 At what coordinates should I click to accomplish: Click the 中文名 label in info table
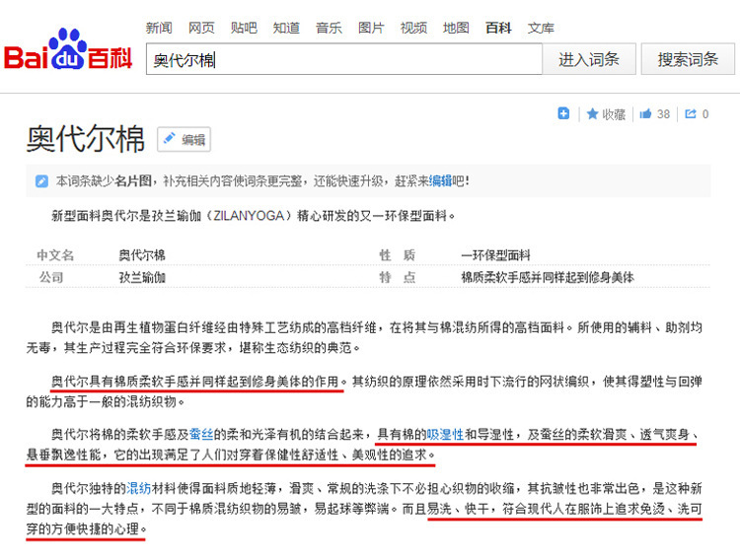point(55,255)
